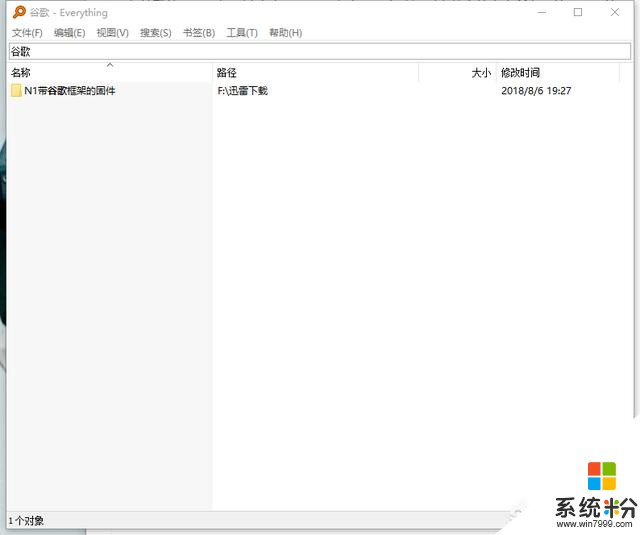This screenshot has width=640, height=535.
Task: Close the Everything window
Action: [615, 12]
